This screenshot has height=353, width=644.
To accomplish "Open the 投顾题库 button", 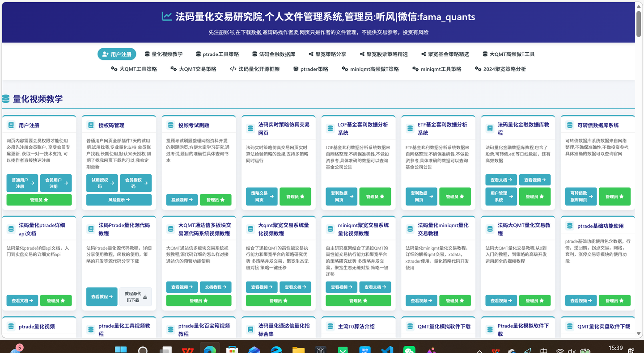I will (182, 200).
